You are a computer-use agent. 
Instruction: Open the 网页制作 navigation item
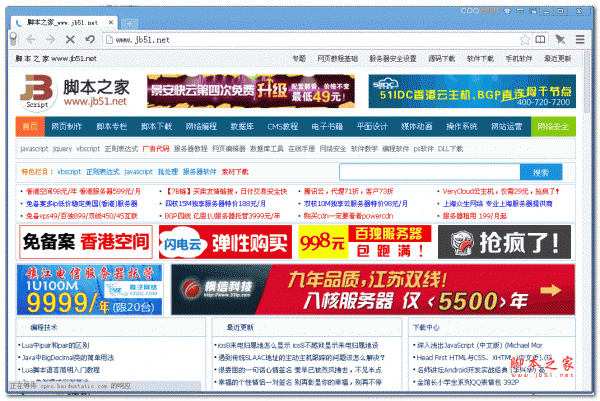[x=67, y=127]
